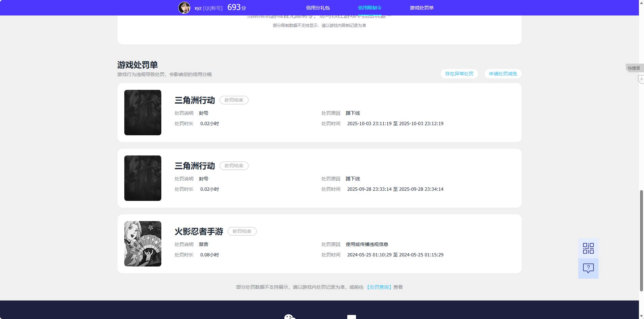This screenshot has width=644, height=319.
Task: Click the 禁言 penalty description
Action: coord(203,244)
